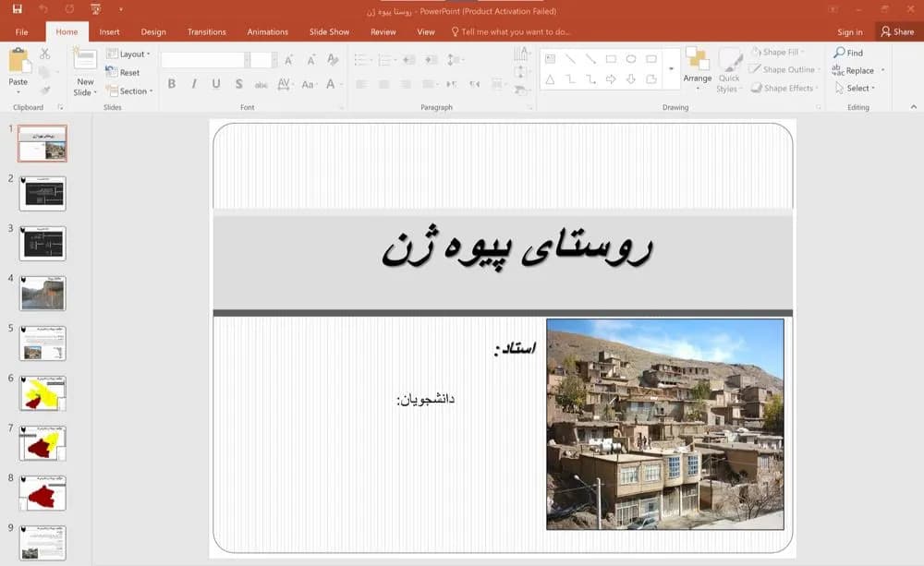This screenshot has height=566, width=924.
Task: Open the File tab
Action: click(x=22, y=31)
